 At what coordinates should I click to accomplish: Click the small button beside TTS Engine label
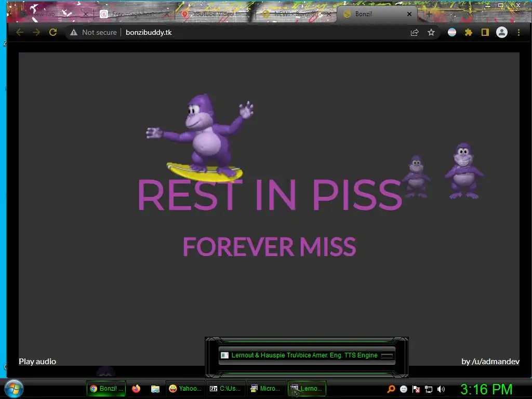click(387, 355)
